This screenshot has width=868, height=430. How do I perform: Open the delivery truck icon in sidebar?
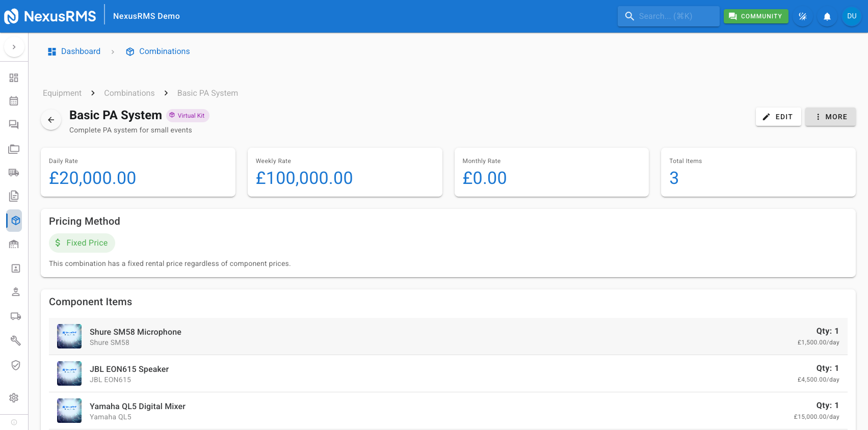point(15,316)
